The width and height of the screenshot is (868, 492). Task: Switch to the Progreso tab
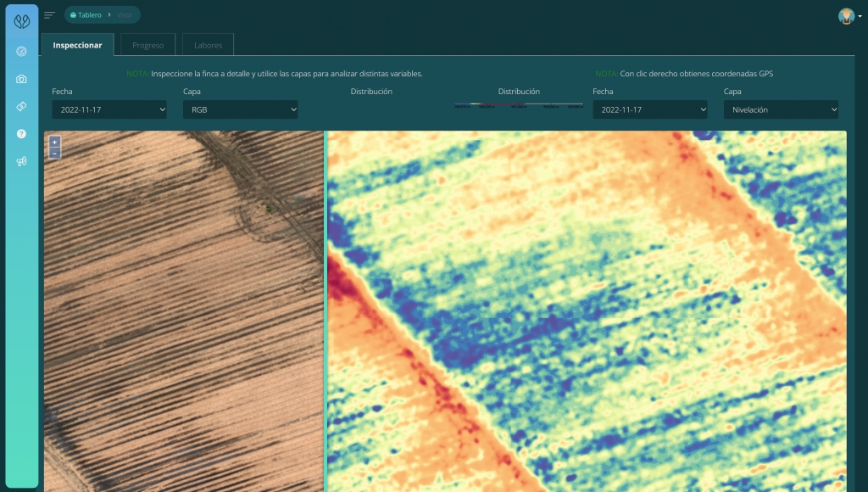click(148, 45)
